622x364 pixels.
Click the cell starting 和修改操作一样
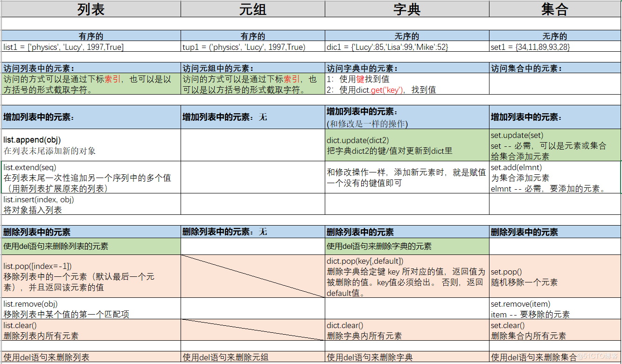(x=407, y=177)
